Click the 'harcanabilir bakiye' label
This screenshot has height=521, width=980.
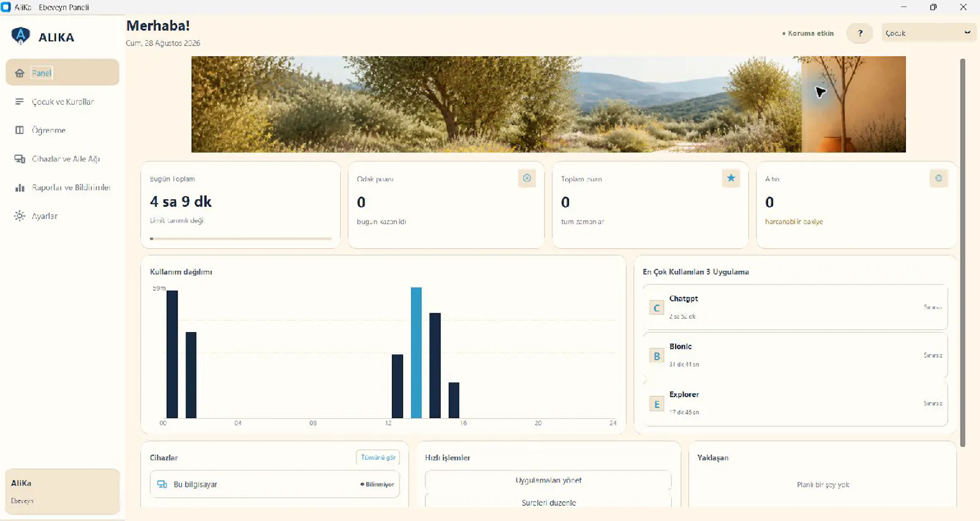coord(794,222)
